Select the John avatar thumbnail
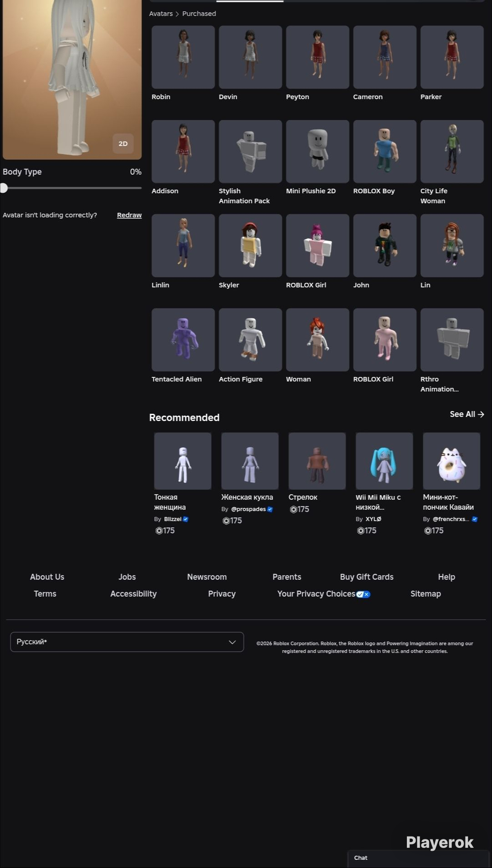 pos(385,245)
